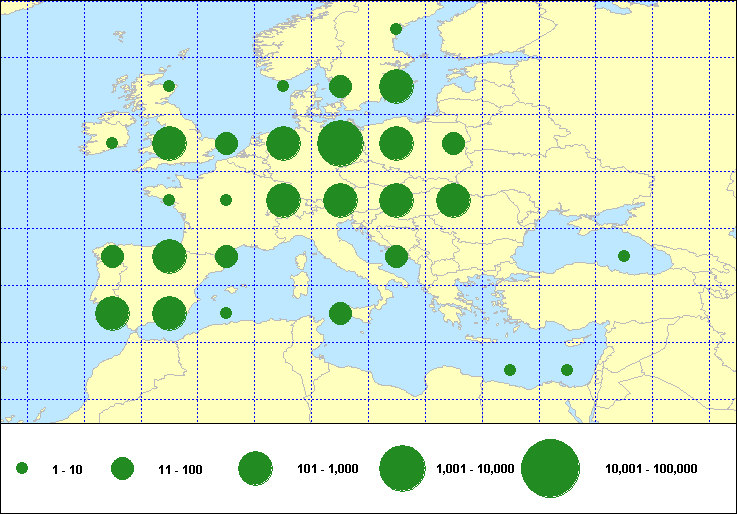This screenshot has width=737, height=514.
Task: Click the legend symbol for 1 - 10
Action: 22,468
